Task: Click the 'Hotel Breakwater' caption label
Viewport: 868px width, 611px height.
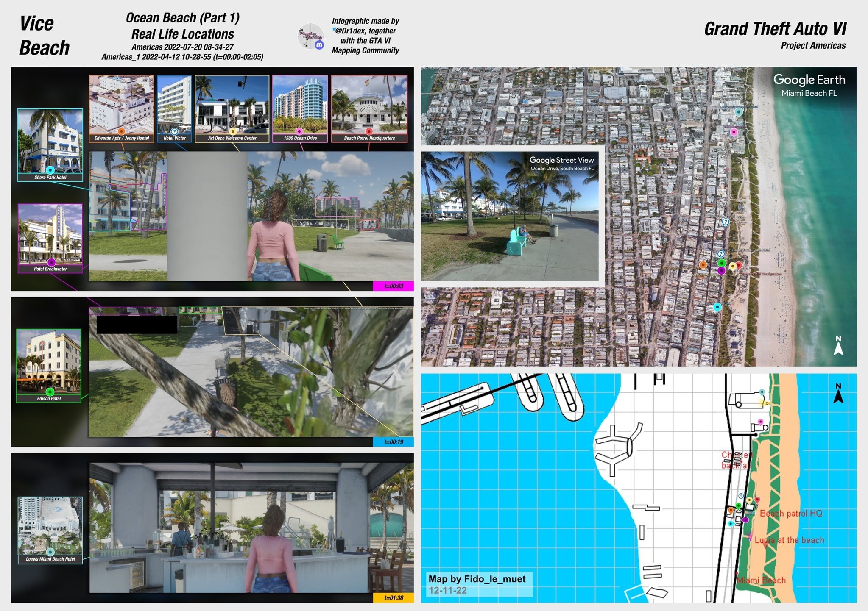Action: pos(50,269)
